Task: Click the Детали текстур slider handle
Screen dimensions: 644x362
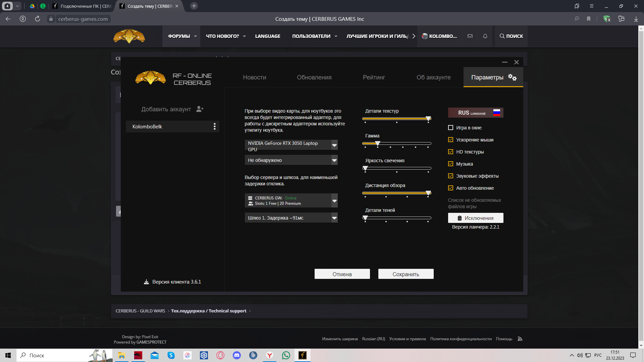Action: (x=428, y=119)
